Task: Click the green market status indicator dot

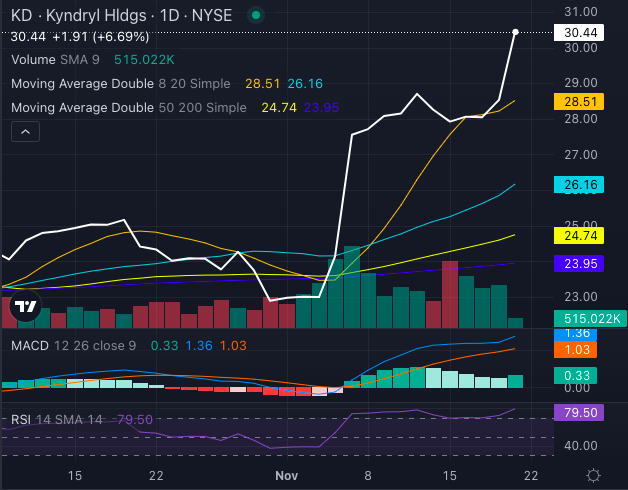Action: [256, 15]
